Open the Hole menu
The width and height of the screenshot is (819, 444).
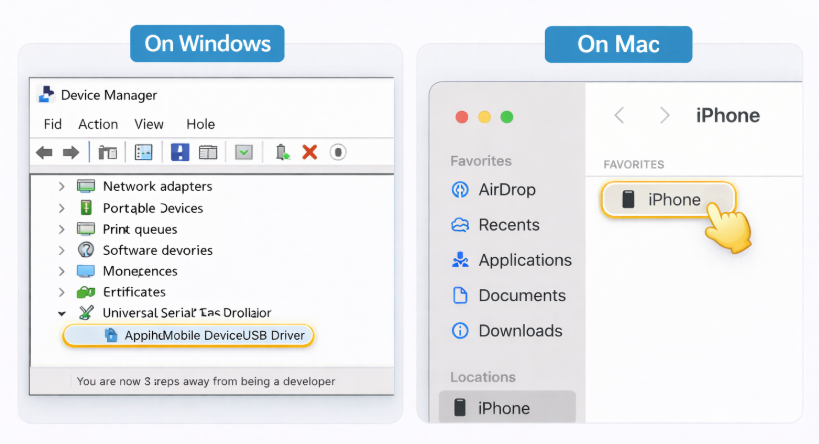201,124
